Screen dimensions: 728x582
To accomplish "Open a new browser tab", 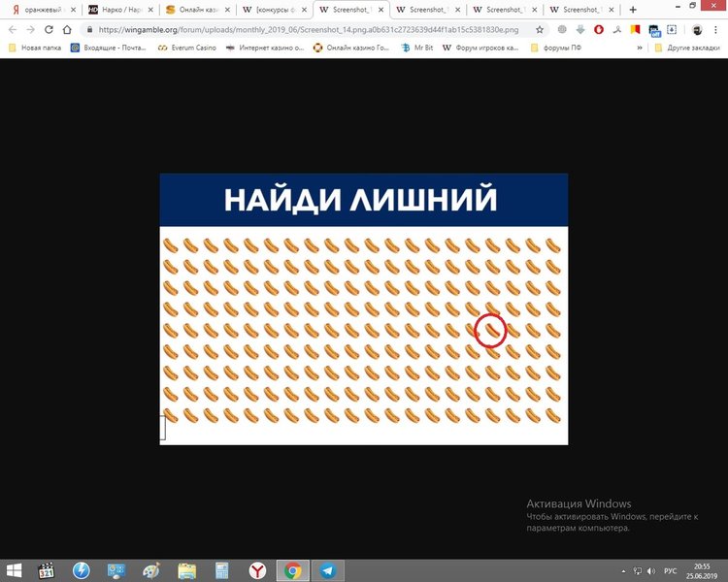I will coord(633,10).
